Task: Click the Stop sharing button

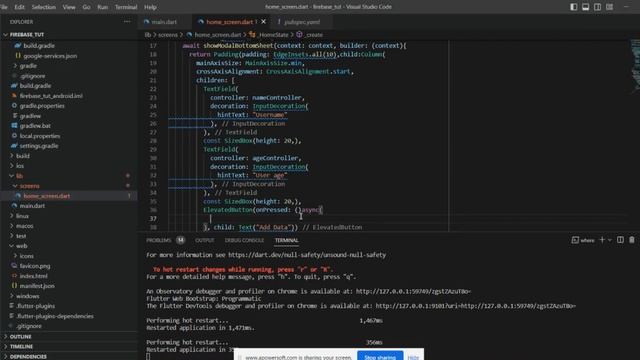Action: pyautogui.click(x=380, y=356)
